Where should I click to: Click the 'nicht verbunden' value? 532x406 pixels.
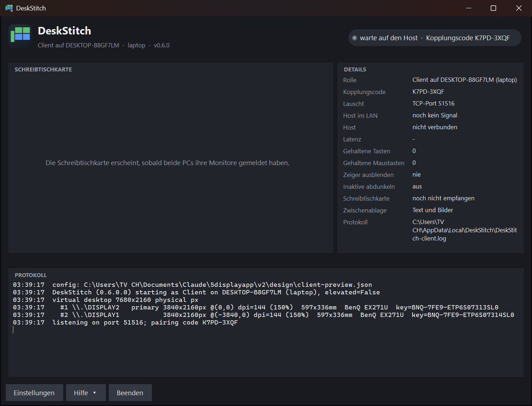[x=435, y=127]
